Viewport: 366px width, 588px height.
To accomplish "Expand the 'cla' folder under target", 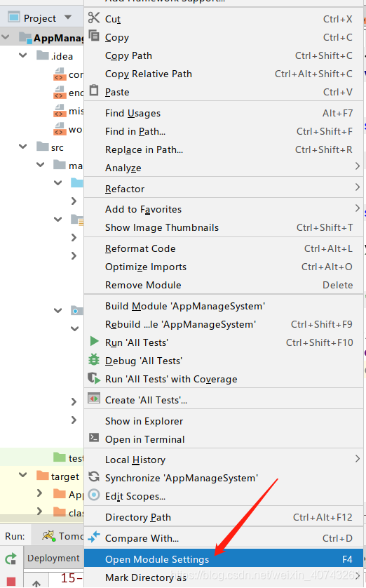I will [40, 511].
